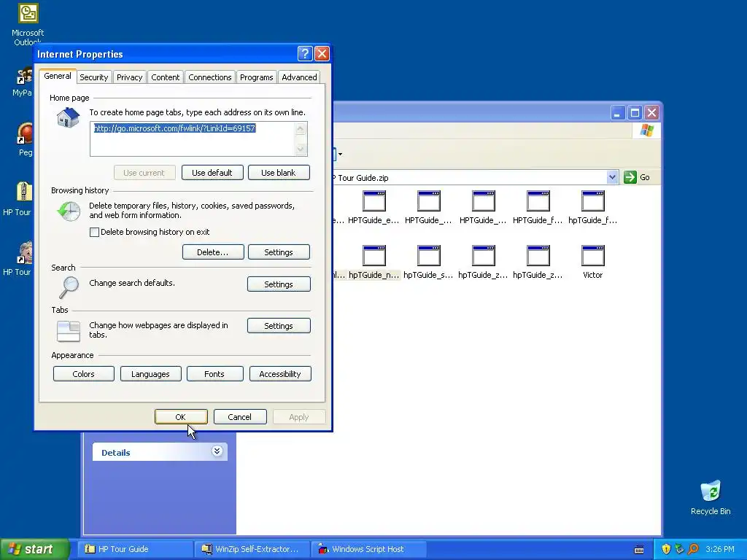Open Search defaults Settings

(x=279, y=284)
